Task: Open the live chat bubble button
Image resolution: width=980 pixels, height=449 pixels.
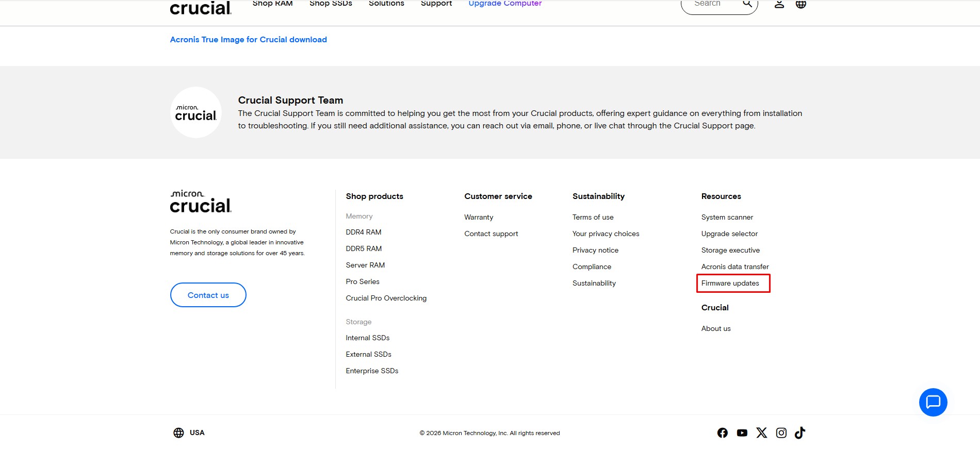Action: pos(933,402)
